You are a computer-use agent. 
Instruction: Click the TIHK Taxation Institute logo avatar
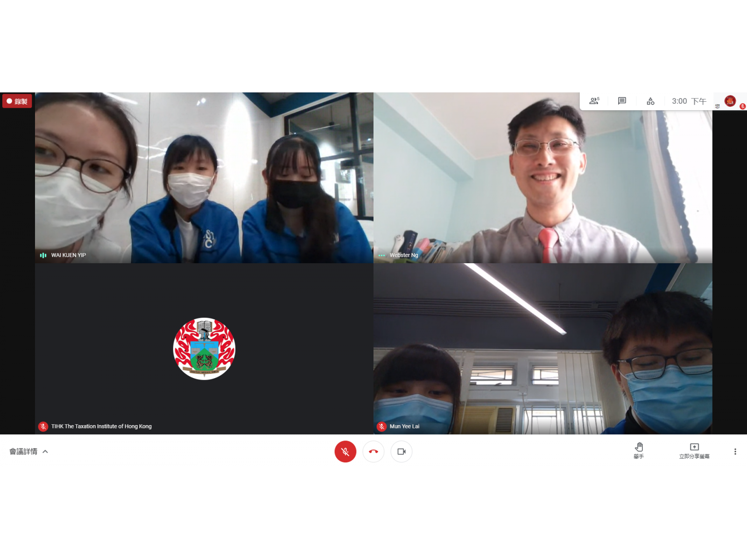[204, 349]
